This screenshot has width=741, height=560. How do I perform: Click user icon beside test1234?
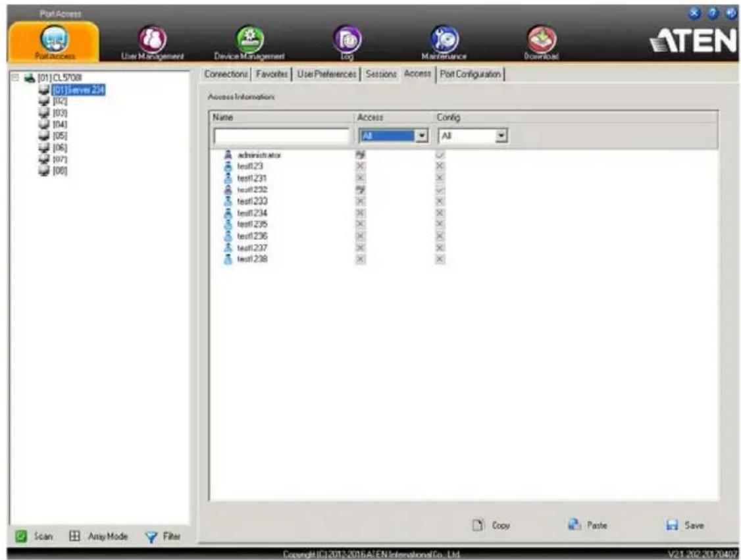coord(228,213)
